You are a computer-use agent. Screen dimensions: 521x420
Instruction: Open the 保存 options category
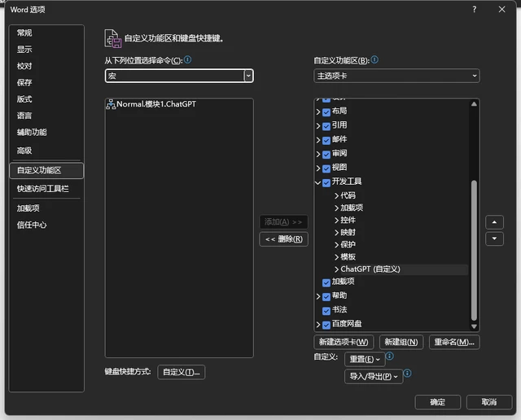[x=46, y=82]
